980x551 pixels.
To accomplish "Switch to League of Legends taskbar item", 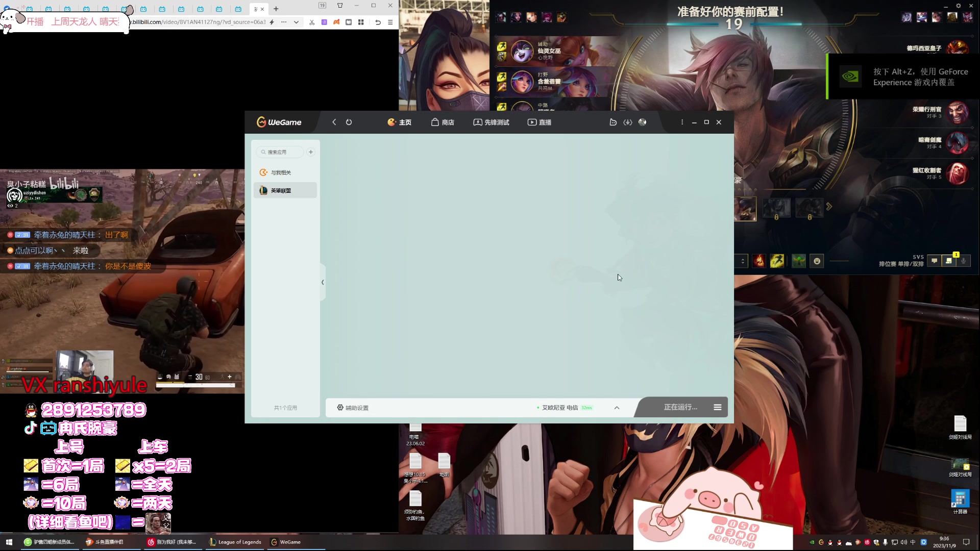I will point(235,542).
